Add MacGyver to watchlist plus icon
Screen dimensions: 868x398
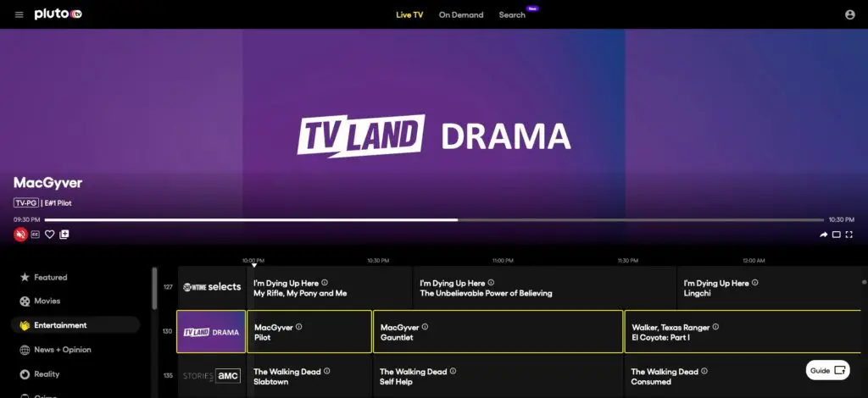64,235
